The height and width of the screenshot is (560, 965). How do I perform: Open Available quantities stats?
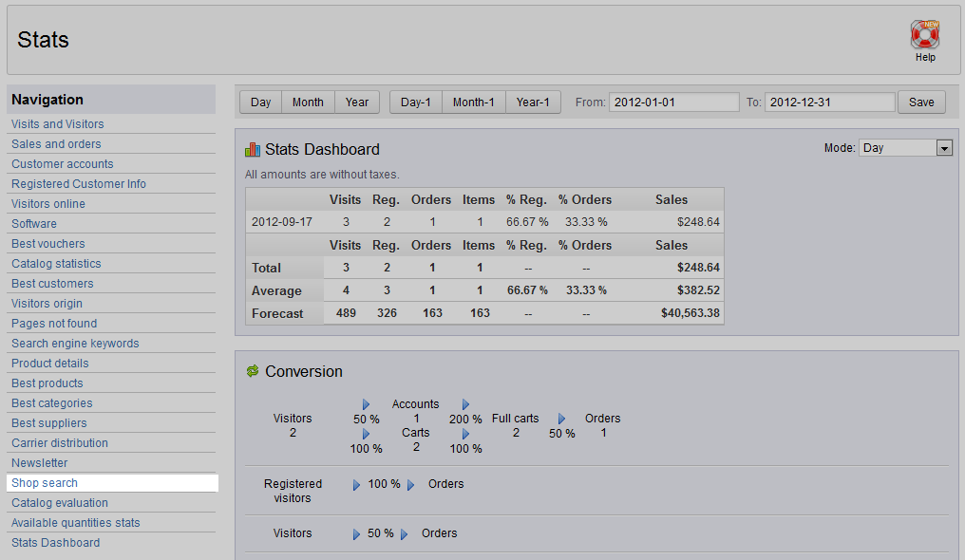[76, 523]
